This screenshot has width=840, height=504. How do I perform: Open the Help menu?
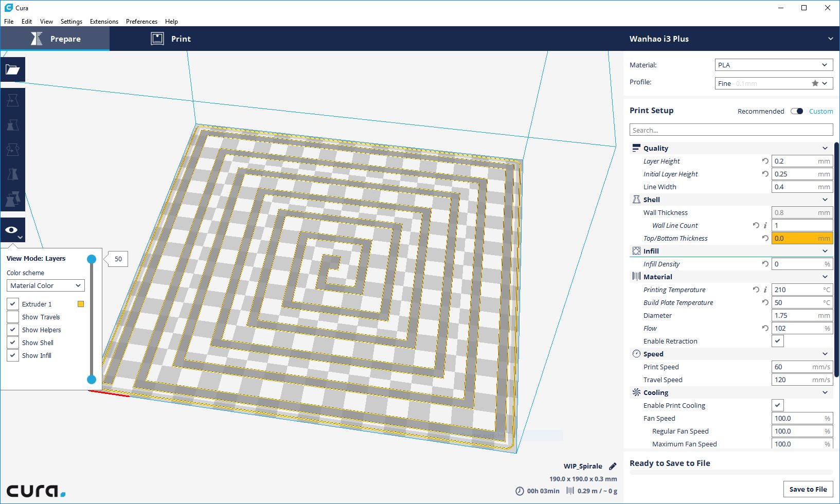coord(171,22)
